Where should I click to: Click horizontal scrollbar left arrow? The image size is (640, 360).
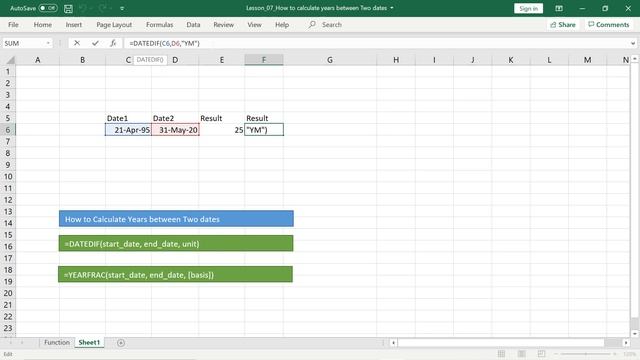393,343
